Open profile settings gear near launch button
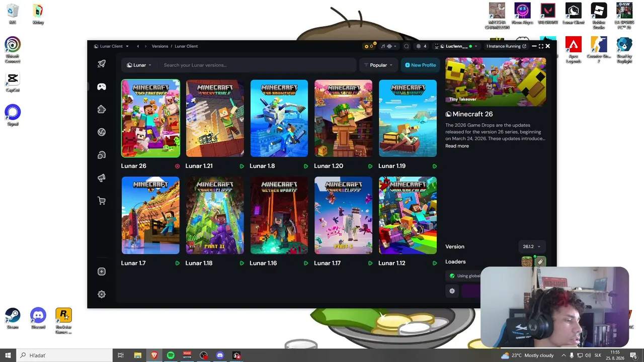Image resolution: width=644 pixels, height=362 pixels. pos(452,291)
